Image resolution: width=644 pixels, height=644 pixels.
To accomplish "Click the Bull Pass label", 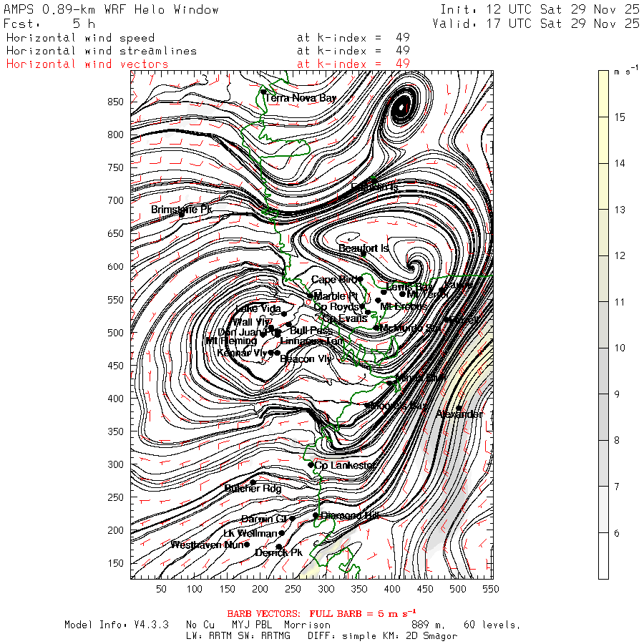I will tap(311, 330).
